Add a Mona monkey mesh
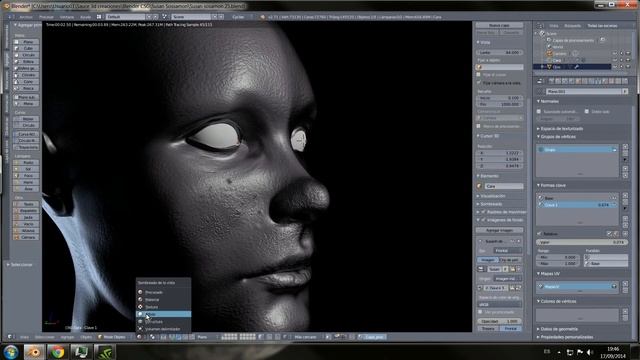 27,104
